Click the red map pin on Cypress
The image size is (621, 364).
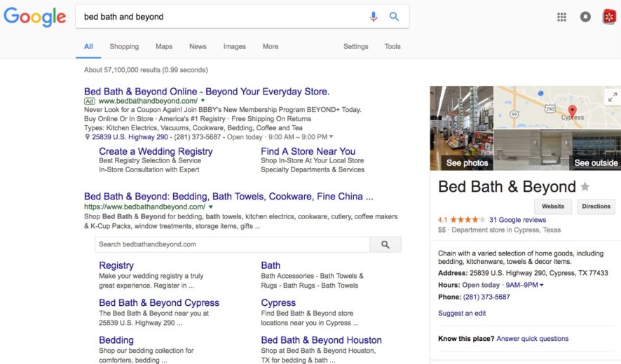[572, 111]
